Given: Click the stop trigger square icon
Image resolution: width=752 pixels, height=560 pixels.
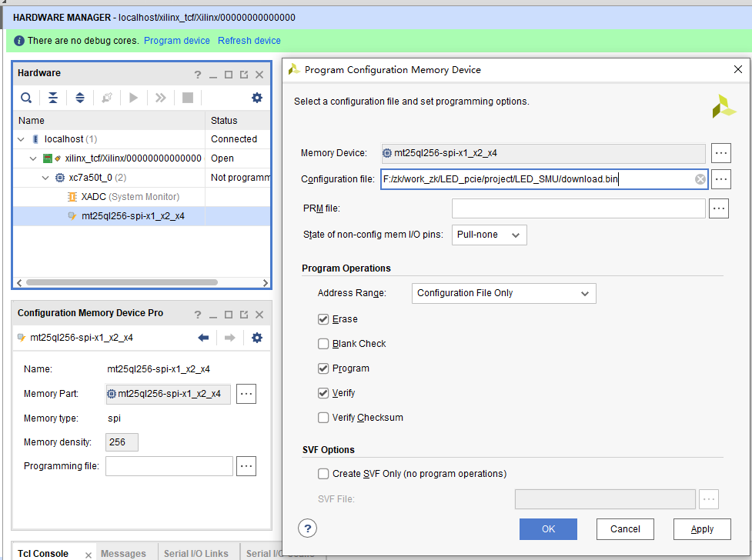Looking at the screenshot, I should coord(188,98).
